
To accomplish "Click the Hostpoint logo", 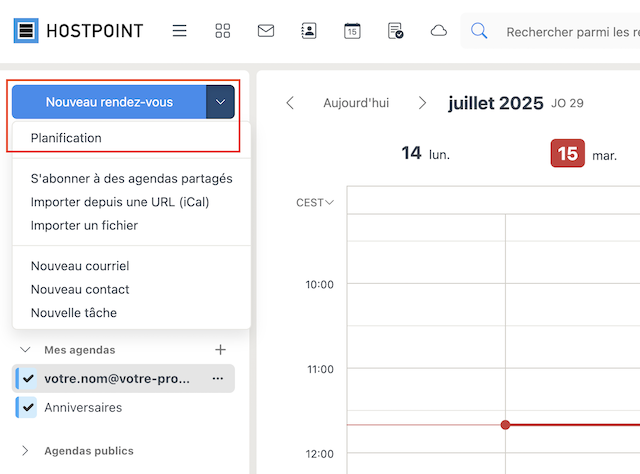I will (x=78, y=31).
